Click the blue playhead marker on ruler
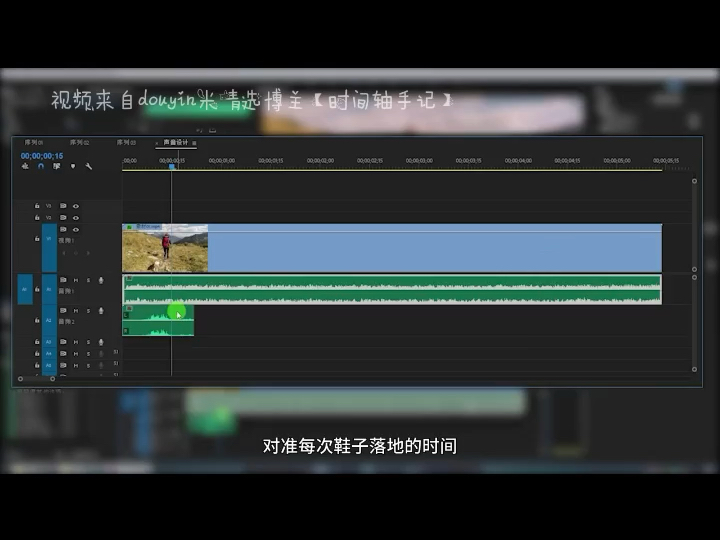The image size is (720, 540). [172, 167]
